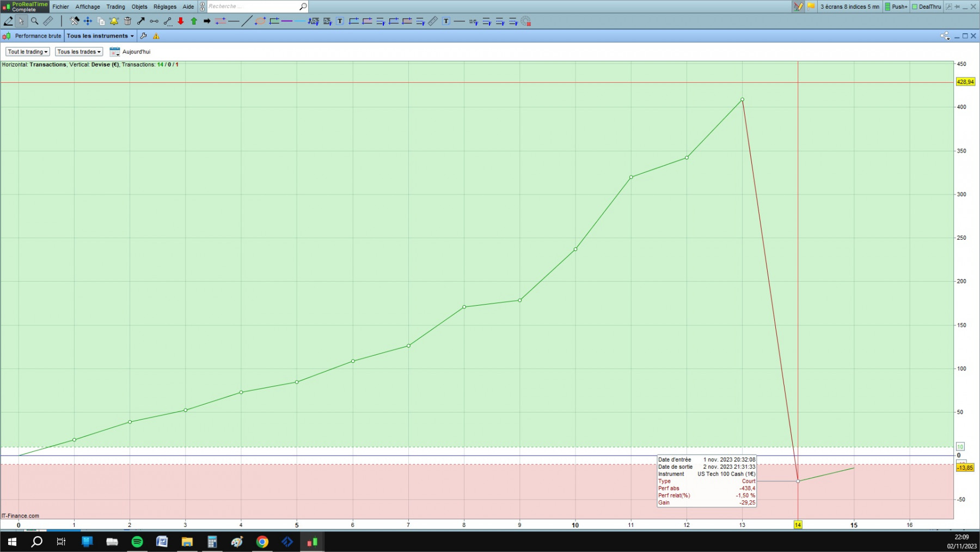Viewport: 980px width, 552px height.
Task: Add an alert with the bell icon
Action: (x=114, y=21)
